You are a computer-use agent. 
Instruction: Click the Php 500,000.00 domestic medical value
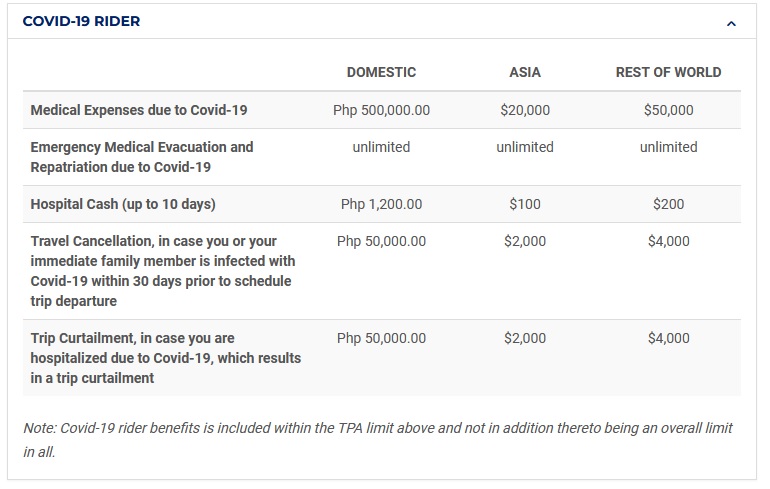click(381, 110)
